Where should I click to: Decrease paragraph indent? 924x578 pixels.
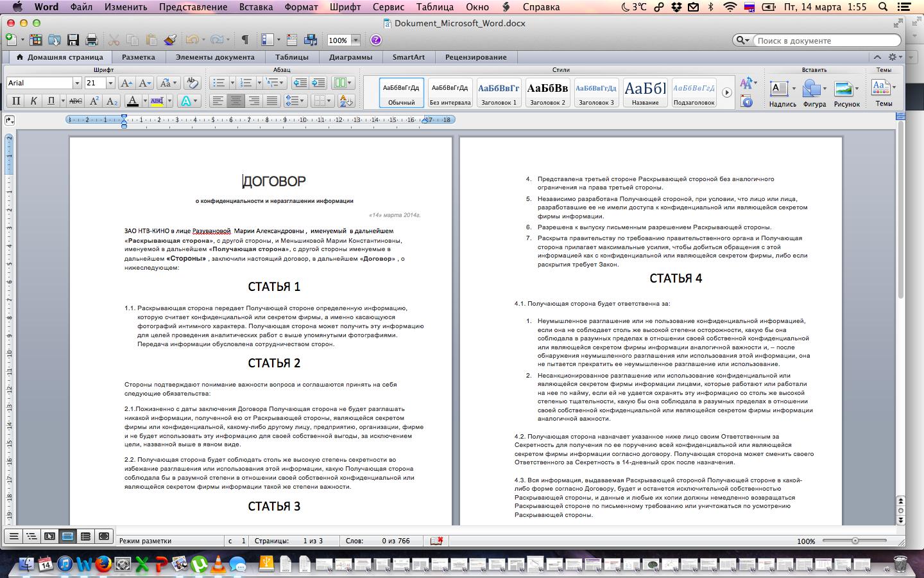[x=300, y=83]
